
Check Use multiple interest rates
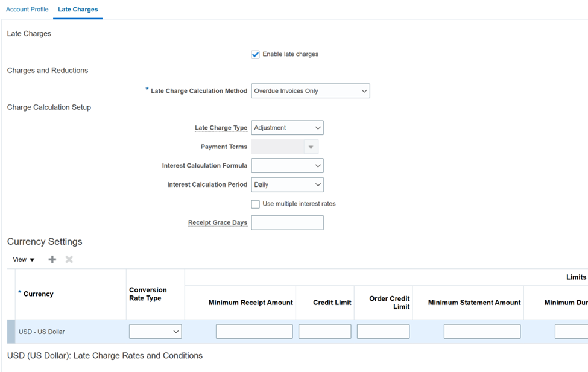pyautogui.click(x=255, y=204)
